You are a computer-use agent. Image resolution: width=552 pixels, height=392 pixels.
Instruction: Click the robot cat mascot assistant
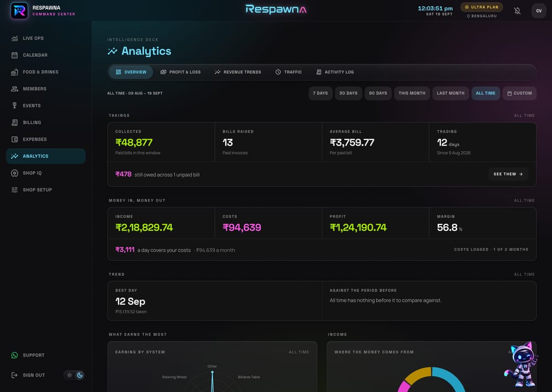(x=522, y=364)
